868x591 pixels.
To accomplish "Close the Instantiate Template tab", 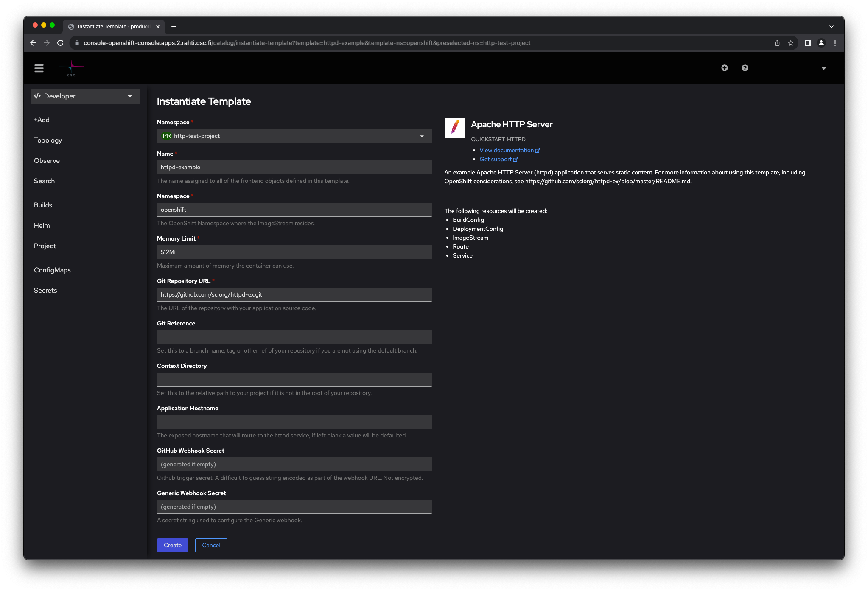I will pyautogui.click(x=158, y=27).
